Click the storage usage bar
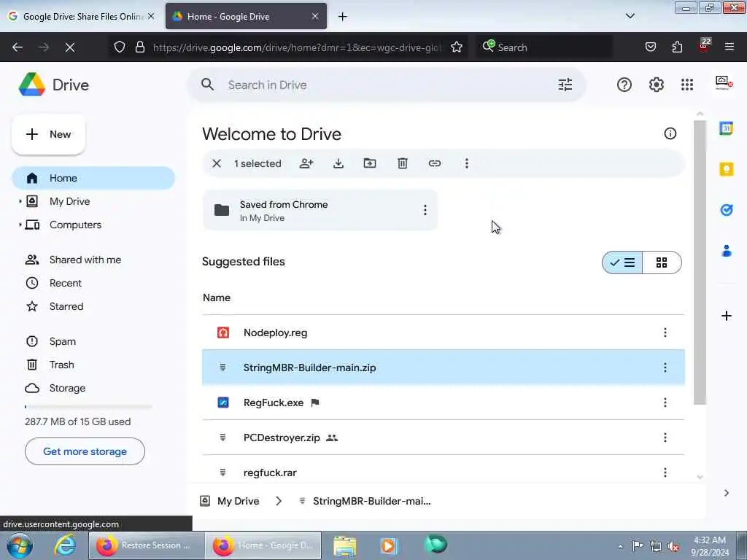 pyautogui.click(x=88, y=407)
